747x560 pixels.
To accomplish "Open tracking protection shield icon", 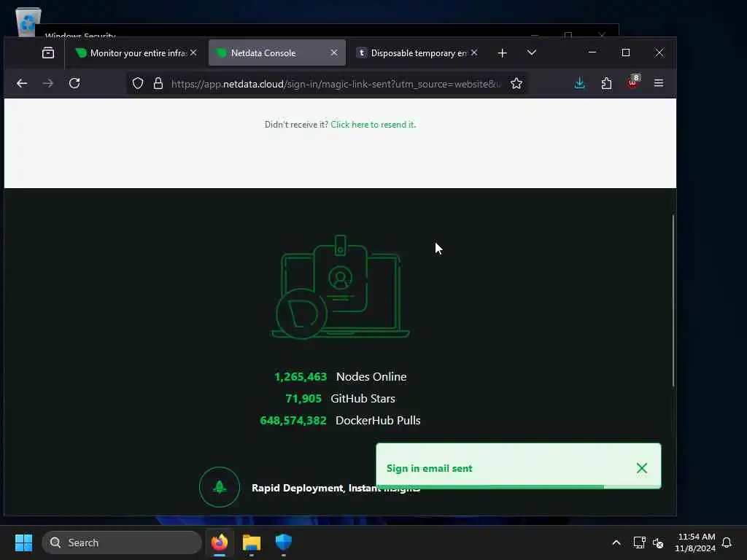I will [x=138, y=83].
